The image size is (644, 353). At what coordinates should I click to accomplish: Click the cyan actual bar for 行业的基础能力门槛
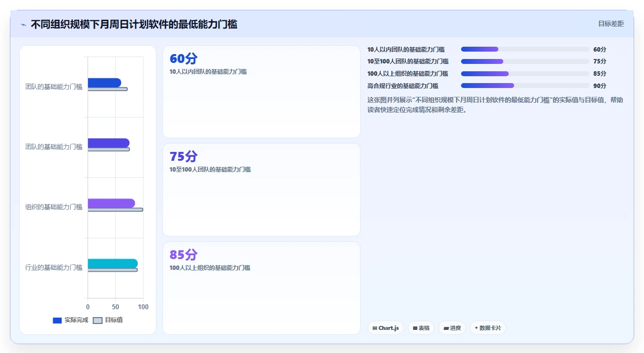coord(113,264)
